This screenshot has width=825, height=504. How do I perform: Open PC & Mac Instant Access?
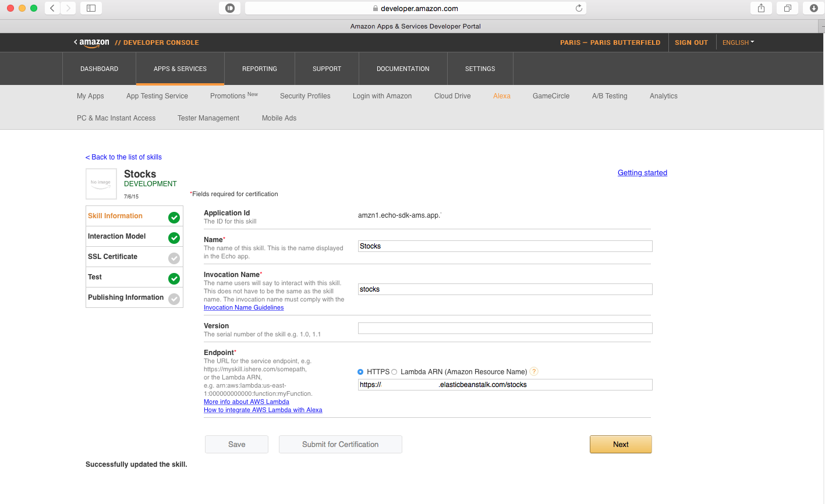pos(116,118)
